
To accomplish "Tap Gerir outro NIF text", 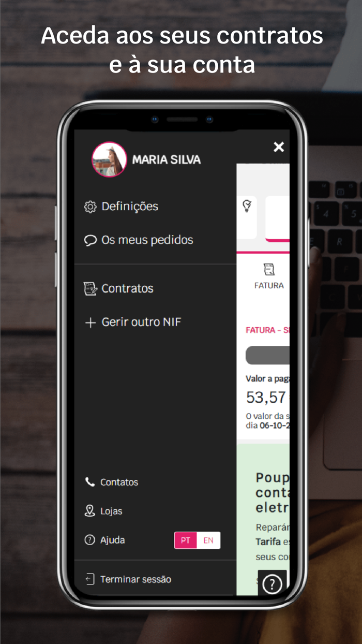I will pos(141,322).
